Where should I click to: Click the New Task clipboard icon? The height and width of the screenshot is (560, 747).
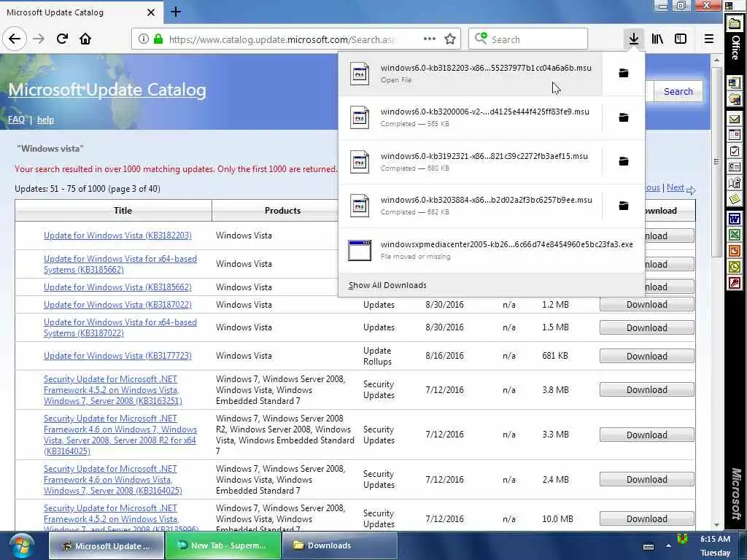coord(734,151)
